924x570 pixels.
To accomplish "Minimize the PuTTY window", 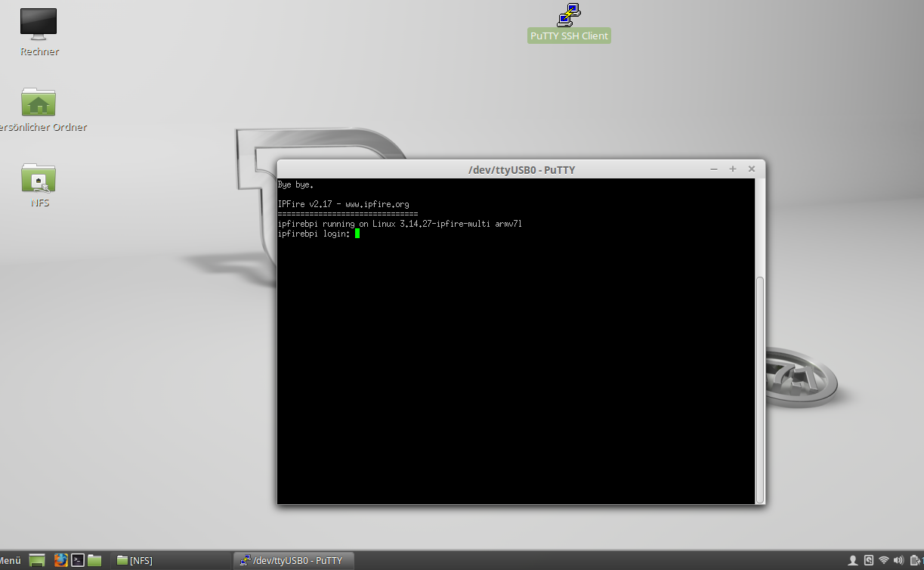I will coord(714,169).
